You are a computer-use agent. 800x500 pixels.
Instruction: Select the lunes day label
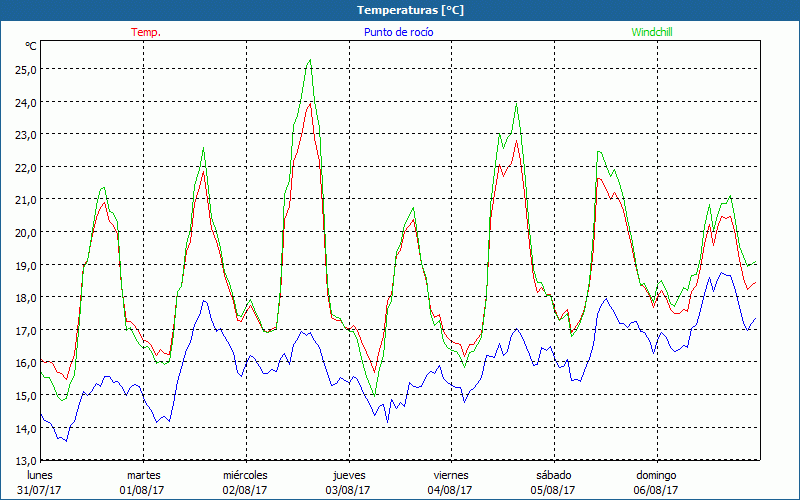tap(40, 475)
